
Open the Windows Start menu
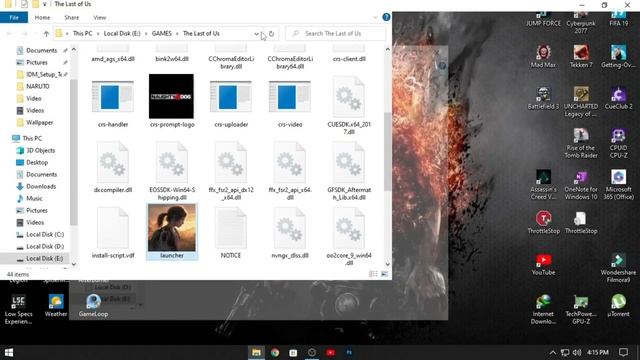pyautogui.click(x=9, y=352)
